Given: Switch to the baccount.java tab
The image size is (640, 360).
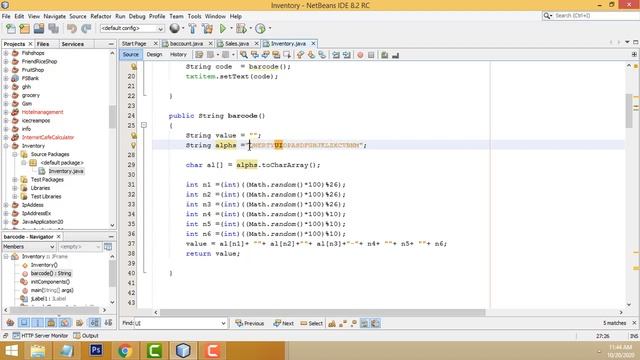Looking at the screenshot, I should click(186, 44).
